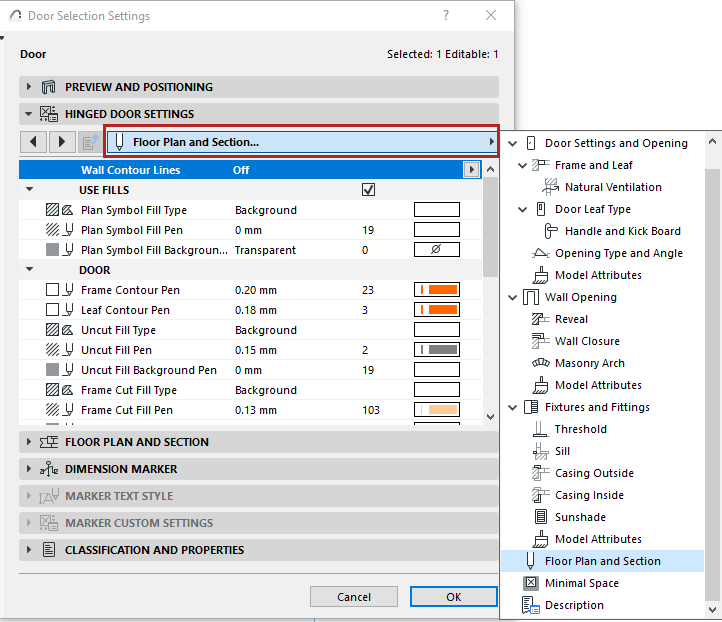The height and width of the screenshot is (622, 722).
Task: Open Floor Plan and Section page dropdown
Action: click(302, 142)
